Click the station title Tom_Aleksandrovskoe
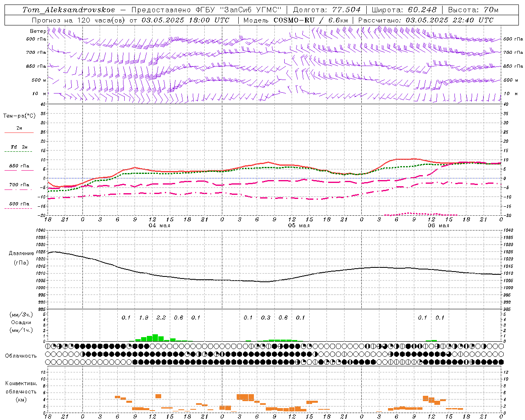 (x=68, y=10)
